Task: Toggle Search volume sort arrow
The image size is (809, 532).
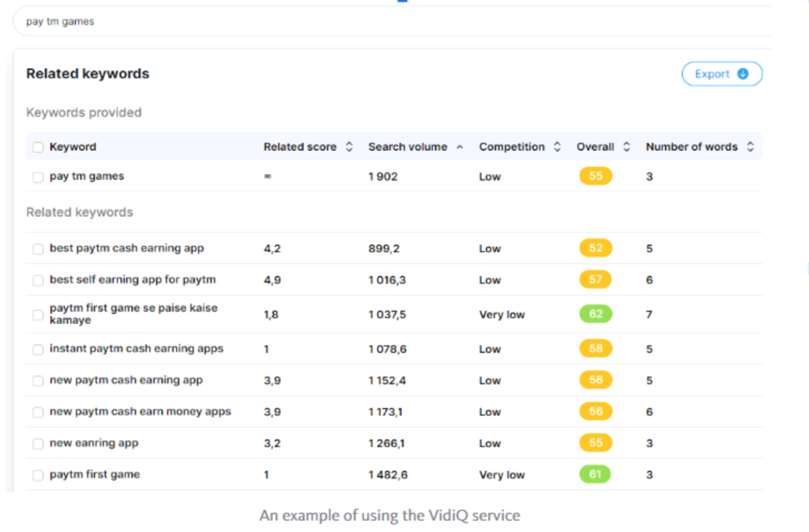Action: pos(460,147)
